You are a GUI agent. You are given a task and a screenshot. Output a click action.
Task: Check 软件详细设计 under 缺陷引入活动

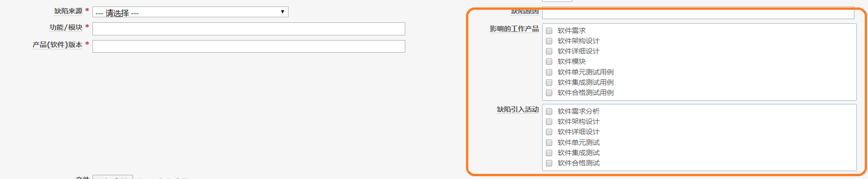click(549, 132)
